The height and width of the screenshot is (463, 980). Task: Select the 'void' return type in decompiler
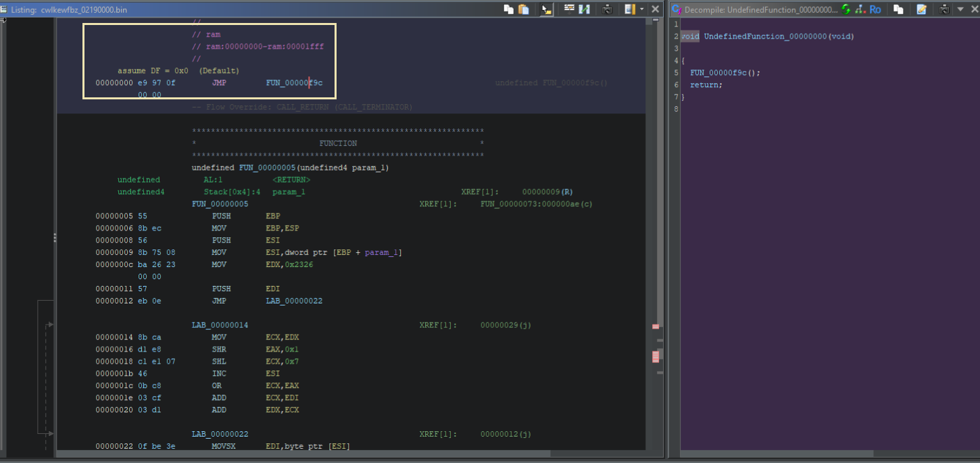pyautogui.click(x=690, y=36)
